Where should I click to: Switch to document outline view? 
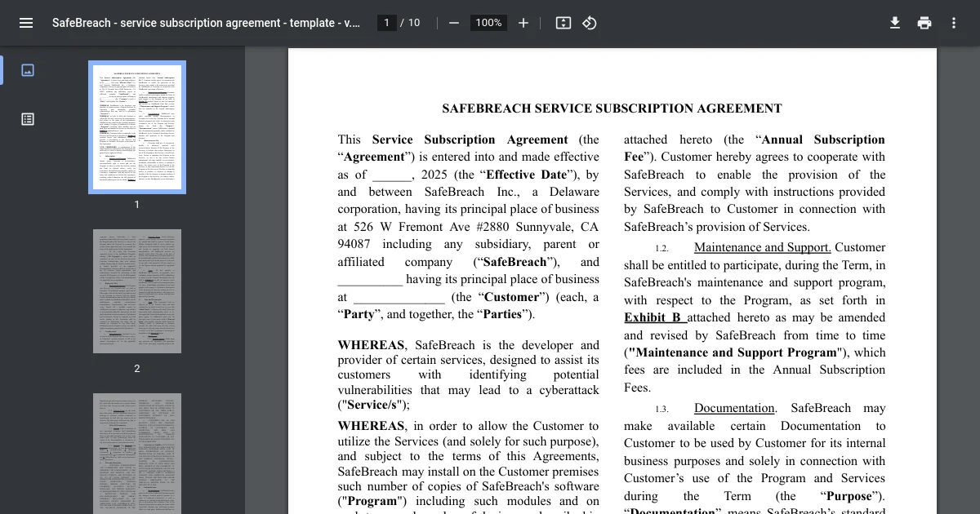point(28,119)
